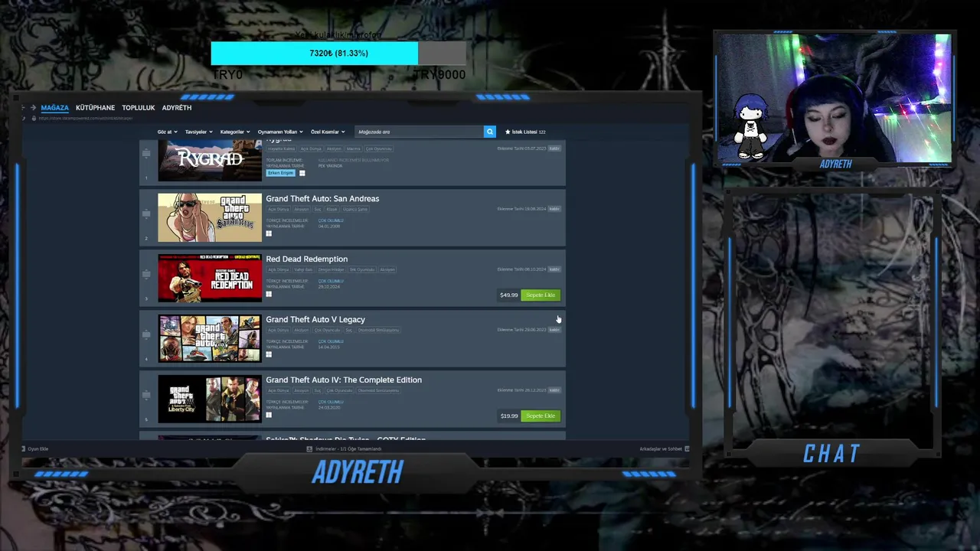Click the Oyun Ekle label
This screenshot has width=980, height=551.
(38, 448)
